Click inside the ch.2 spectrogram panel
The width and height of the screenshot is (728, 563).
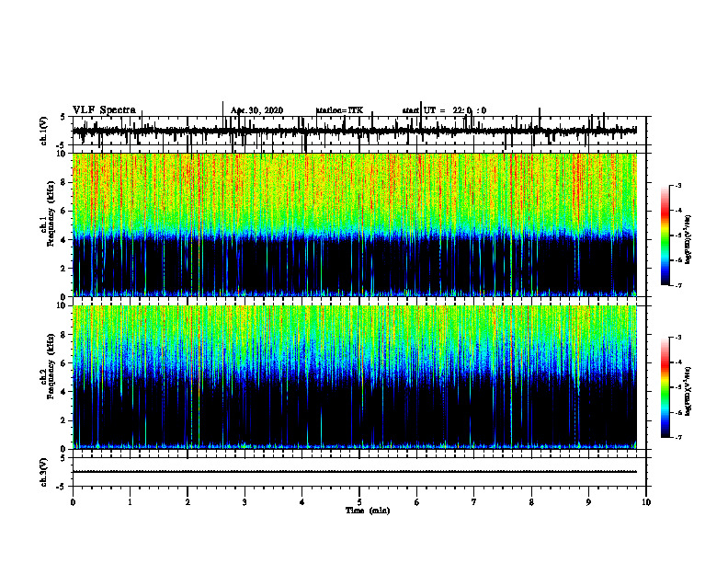355,377
